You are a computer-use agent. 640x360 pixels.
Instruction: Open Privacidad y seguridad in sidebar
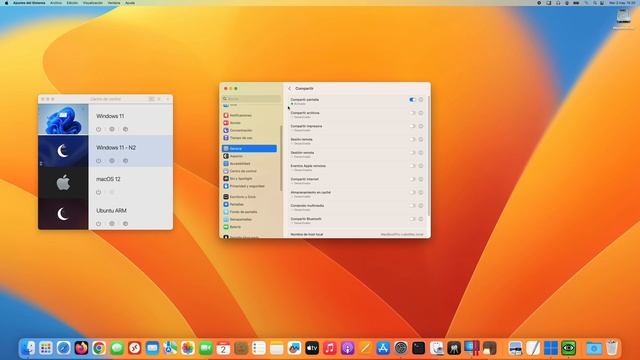point(249,186)
